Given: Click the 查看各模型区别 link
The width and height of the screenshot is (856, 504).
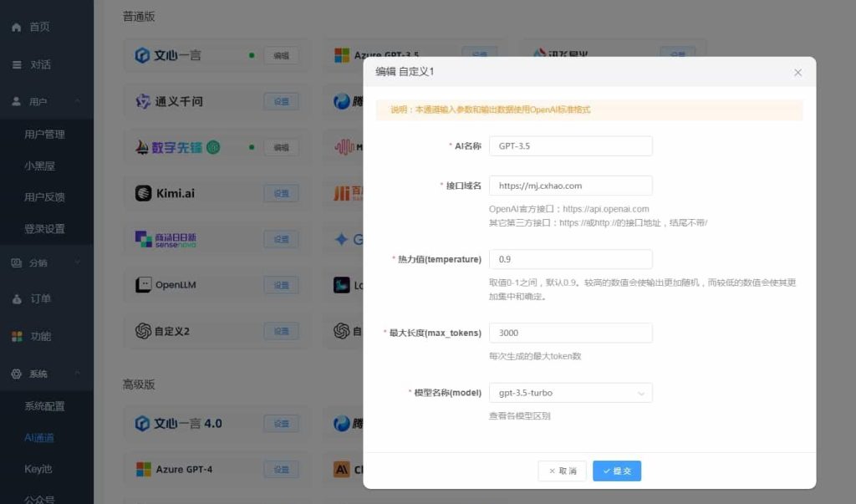Looking at the screenshot, I should pyautogui.click(x=520, y=415).
